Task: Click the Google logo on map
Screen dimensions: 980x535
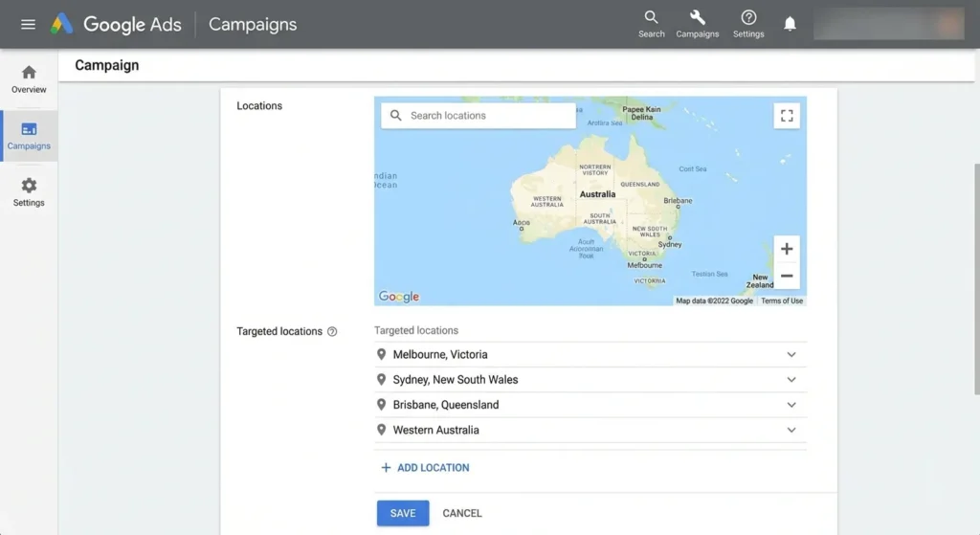Action: (x=399, y=297)
